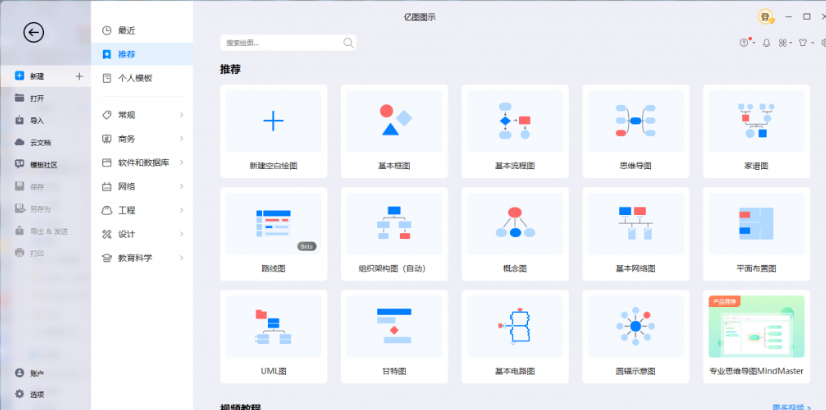The image size is (826, 410).
Task: Expand the 工程 category
Action: click(142, 210)
